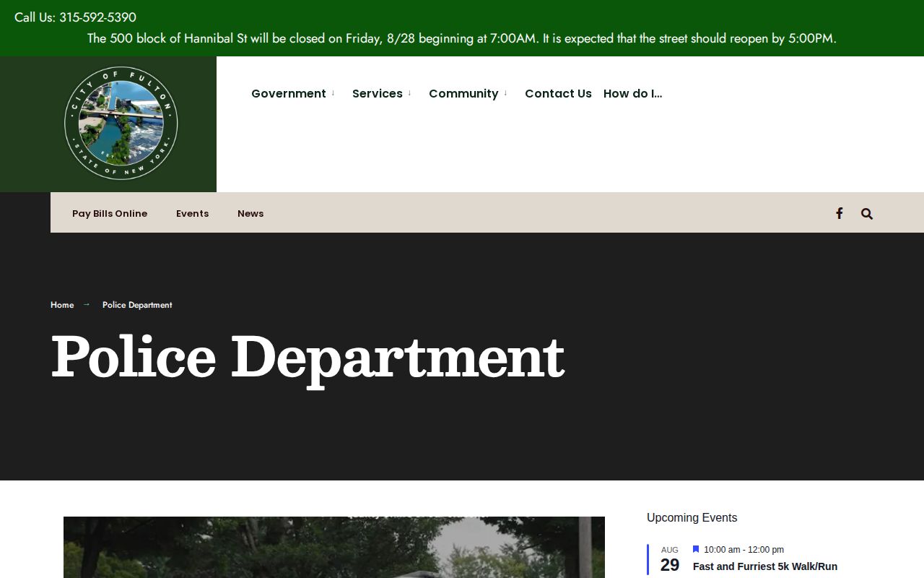The height and width of the screenshot is (578, 924).
Task: Go to the News page
Action: [x=250, y=213]
